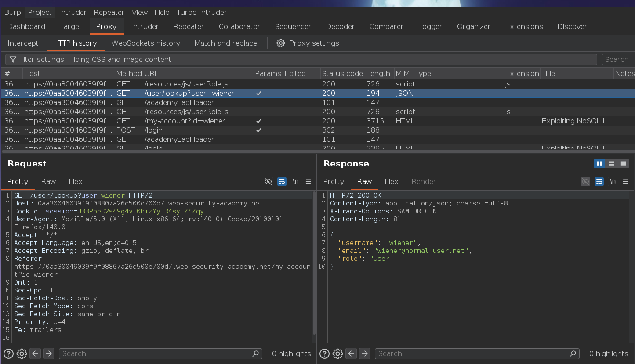Viewport: 635px width, 364px height.
Task: Focus the Request search field
Action: (160, 353)
